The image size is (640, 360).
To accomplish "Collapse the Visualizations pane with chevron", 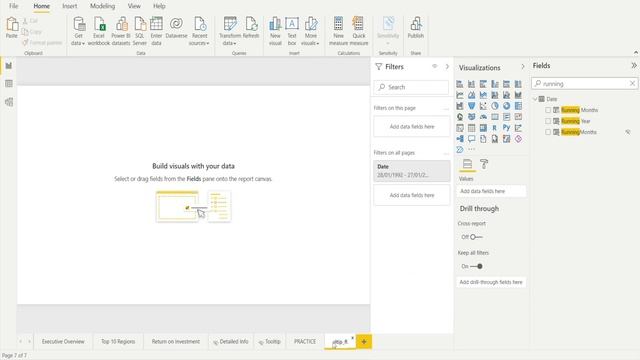I will click(x=522, y=66).
